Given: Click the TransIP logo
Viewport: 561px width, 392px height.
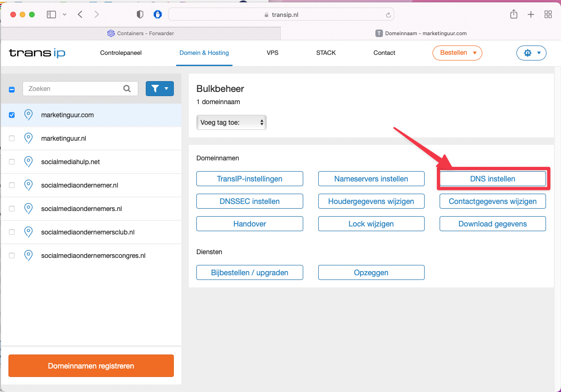Looking at the screenshot, I should point(37,53).
